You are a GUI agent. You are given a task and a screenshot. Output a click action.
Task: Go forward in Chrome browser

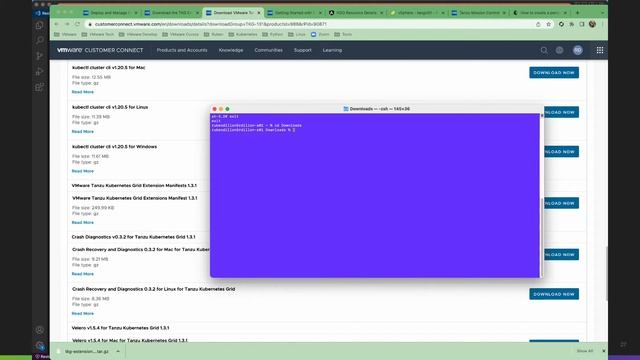click(67, 24)
